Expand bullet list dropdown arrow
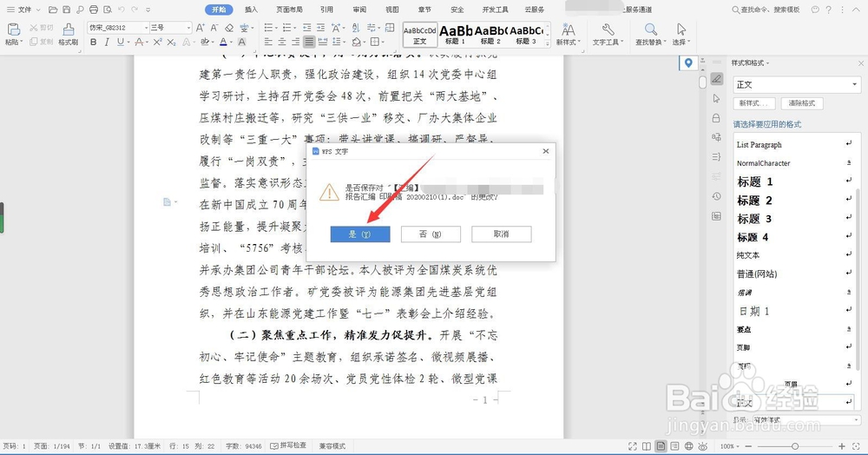 pyautogui.click(x=277, y=28)
